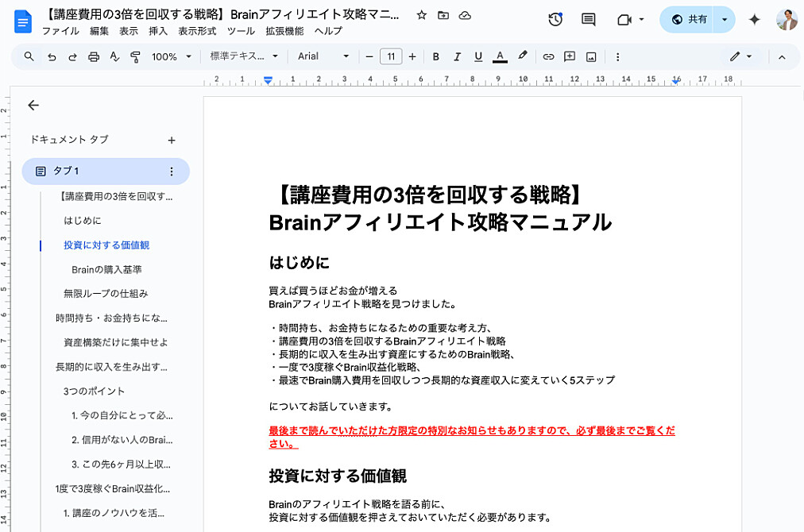Decrease the font size
Image resolution: width=804 pixels, height=532 pixels.
point(369,56)
